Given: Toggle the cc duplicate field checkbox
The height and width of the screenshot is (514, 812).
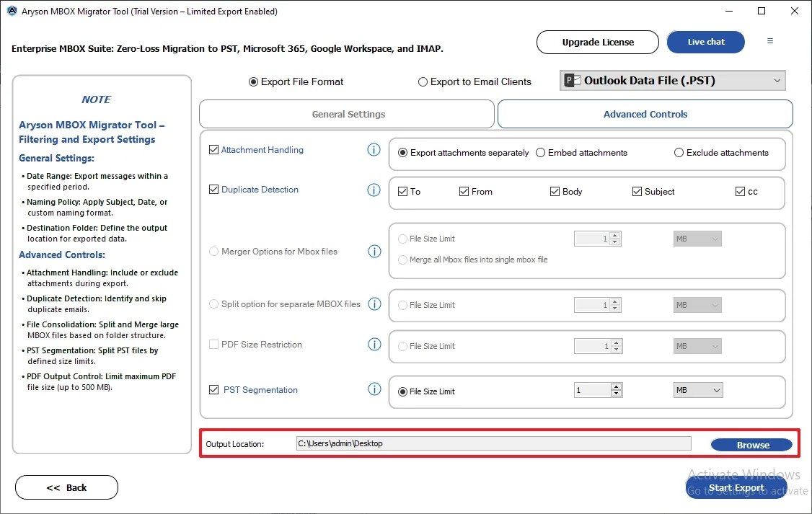Looking at the screenshot, I should (x=740, y=192).
